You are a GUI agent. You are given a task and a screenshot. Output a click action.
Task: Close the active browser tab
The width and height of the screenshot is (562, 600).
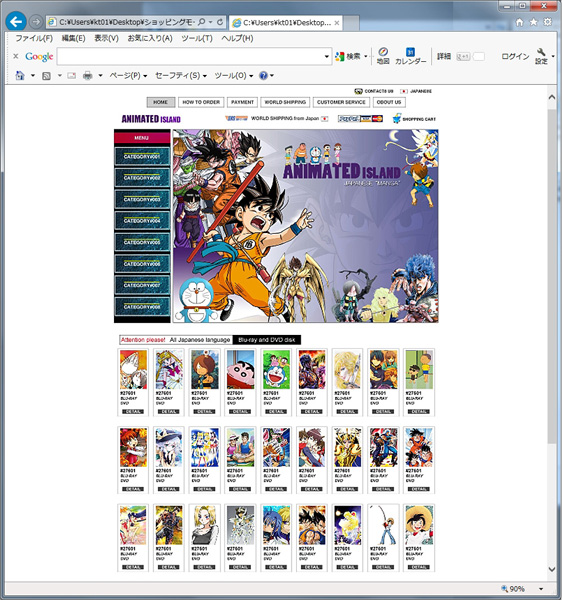337,23
